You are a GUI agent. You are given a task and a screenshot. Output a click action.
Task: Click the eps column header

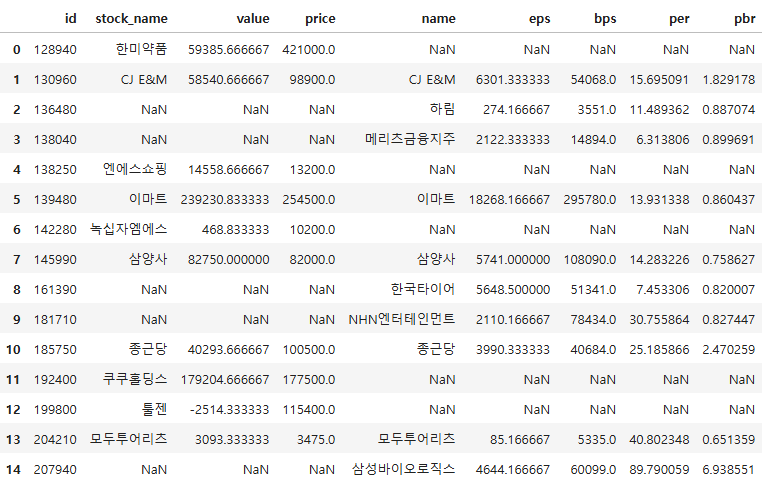pos(539,19)
